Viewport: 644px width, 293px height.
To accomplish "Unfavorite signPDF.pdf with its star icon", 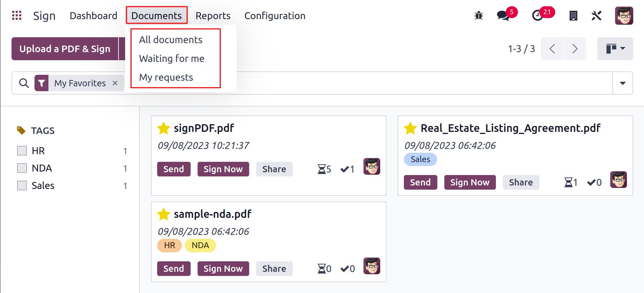I will pos(163,128).
